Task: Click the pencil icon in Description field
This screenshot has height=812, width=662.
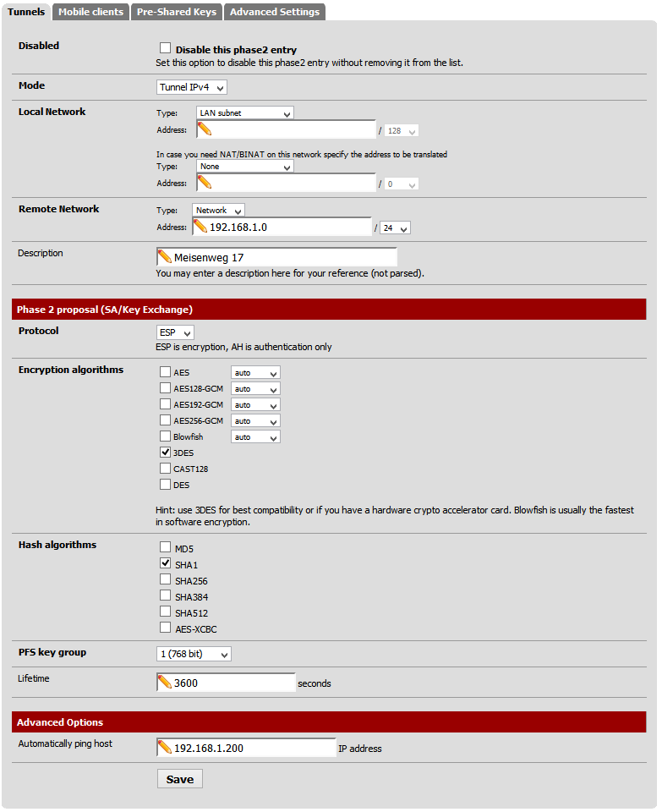Action: [x=165, y=257]
